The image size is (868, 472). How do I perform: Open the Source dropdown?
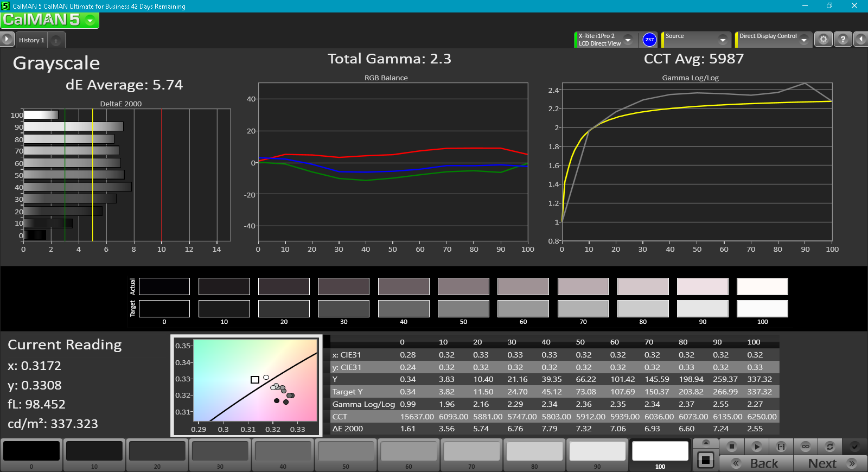tap(696, 40)
